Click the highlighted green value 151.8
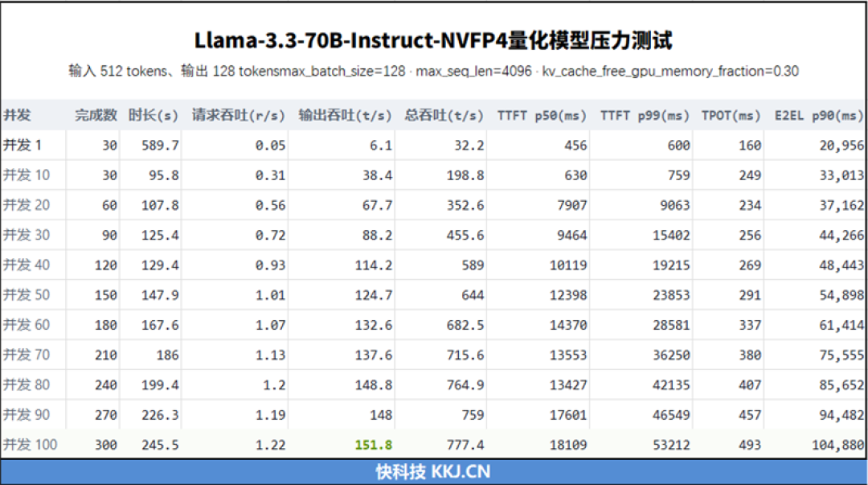 (374, 445)
